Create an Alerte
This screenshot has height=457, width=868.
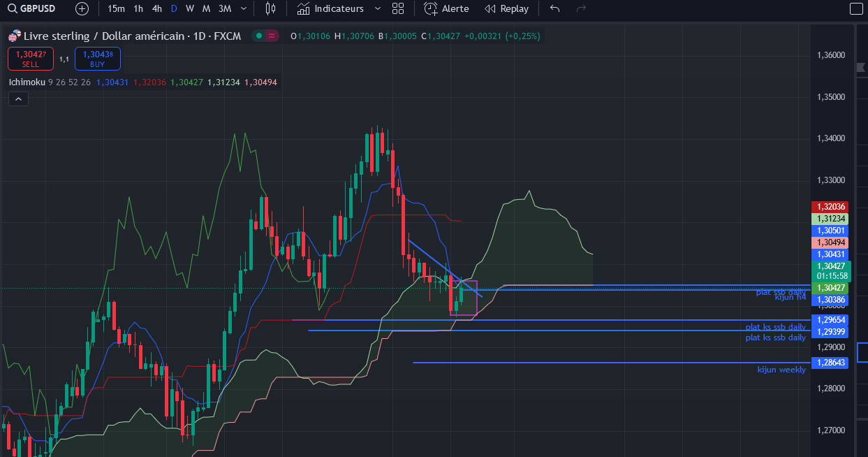pyautogui.click(x=447, y=8)
